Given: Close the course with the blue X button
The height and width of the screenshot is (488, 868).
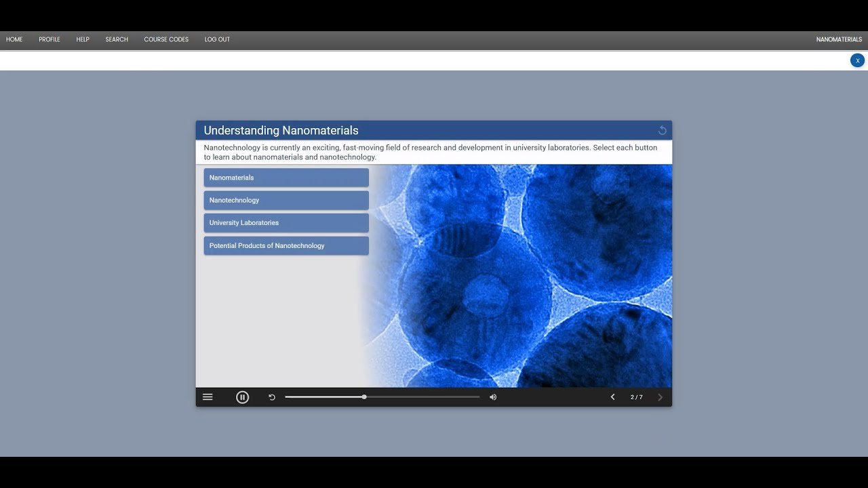Looking at the screenshot, I should (x=857, y=60).
